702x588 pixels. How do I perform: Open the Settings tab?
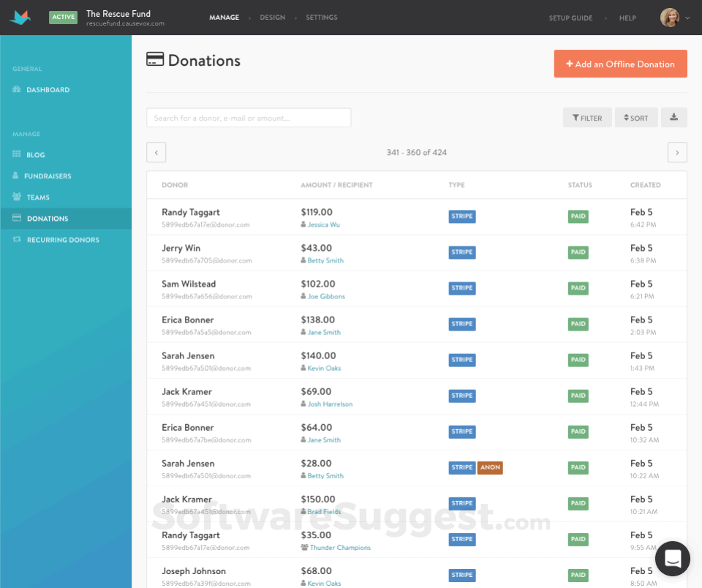point(320,17)
